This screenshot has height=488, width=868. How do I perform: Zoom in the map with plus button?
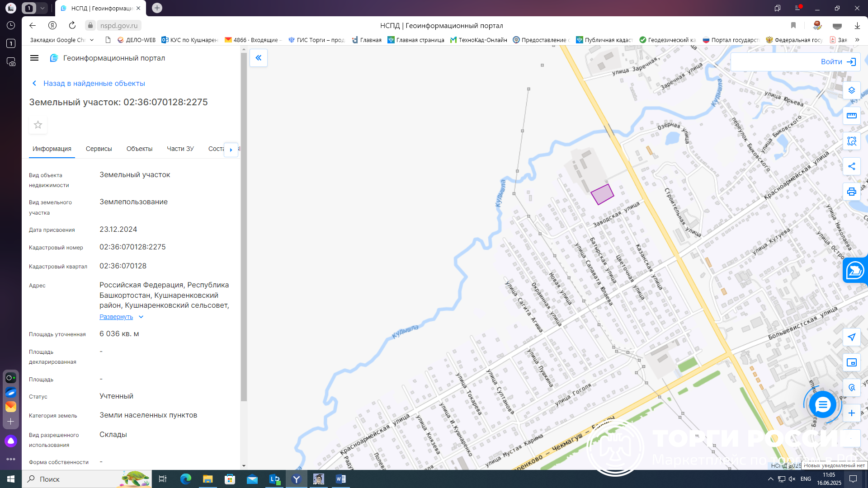click(x=851, y=413)
